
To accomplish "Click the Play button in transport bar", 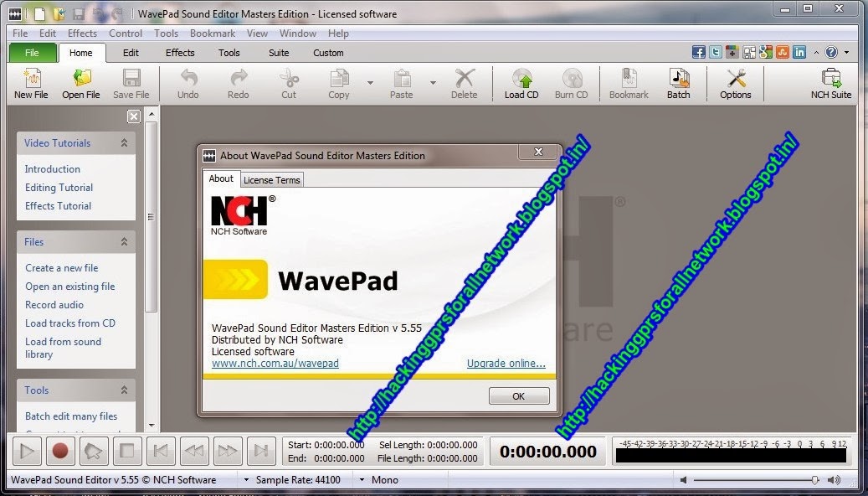I will coord(27,451).
